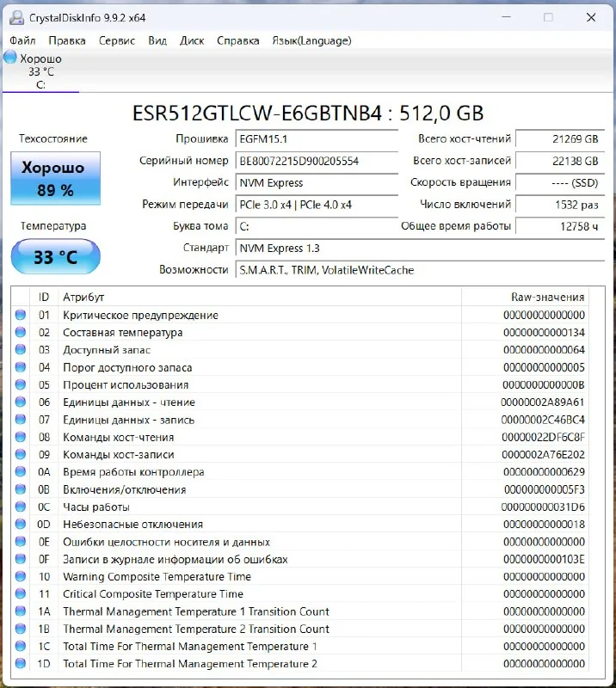The width and height of the screenshot is (616, 688).
Task: Click status orb for 0F Записи в журнале ошибок
Action: point(20,559)
